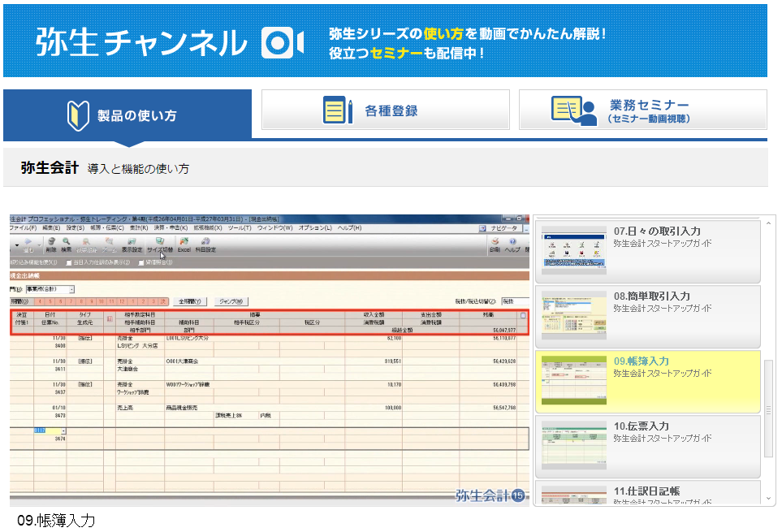The height and width of the screenshot is (532, 782).
Task: Open the ツール(T) menu
Action: pyautogui.click(x=240, y=228)
